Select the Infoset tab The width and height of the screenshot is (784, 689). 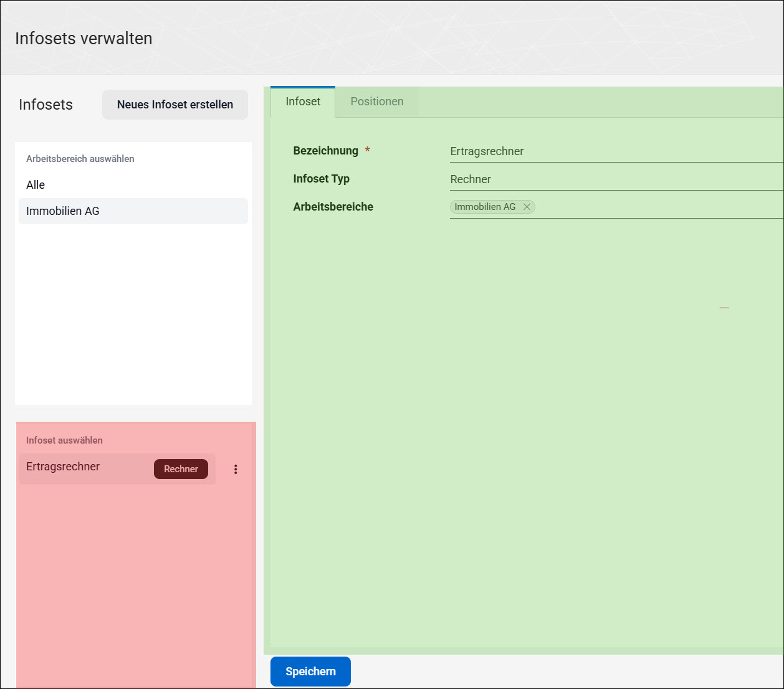[303, 102]
